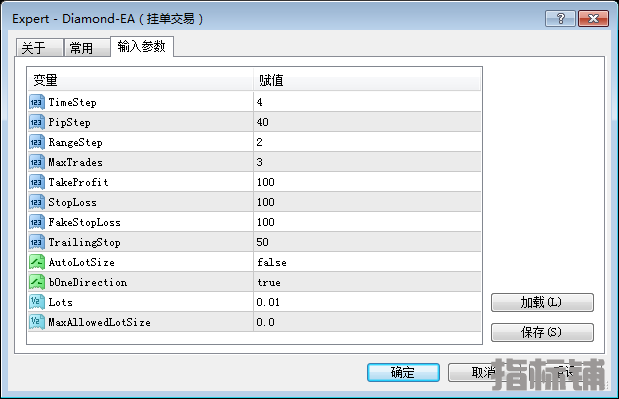The width and height of the screenshot is (619, 399).
Task: Click the MaxAllowedLotSize variable name
Action: tap(99, 322)
